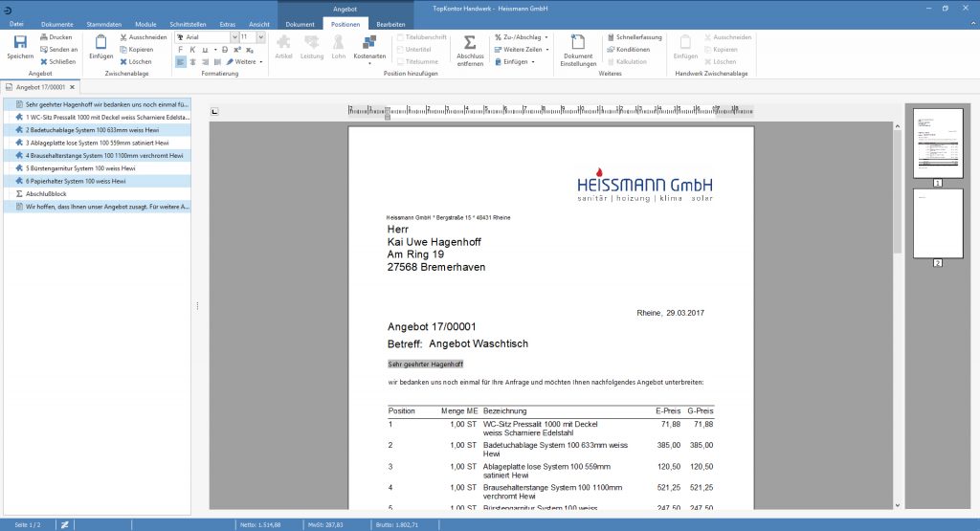Click Ausschneiden scissors in Zwischenablage group
The height and width of the screenshot is (531, 980).
pyautogui.click(x=122, y=37)
